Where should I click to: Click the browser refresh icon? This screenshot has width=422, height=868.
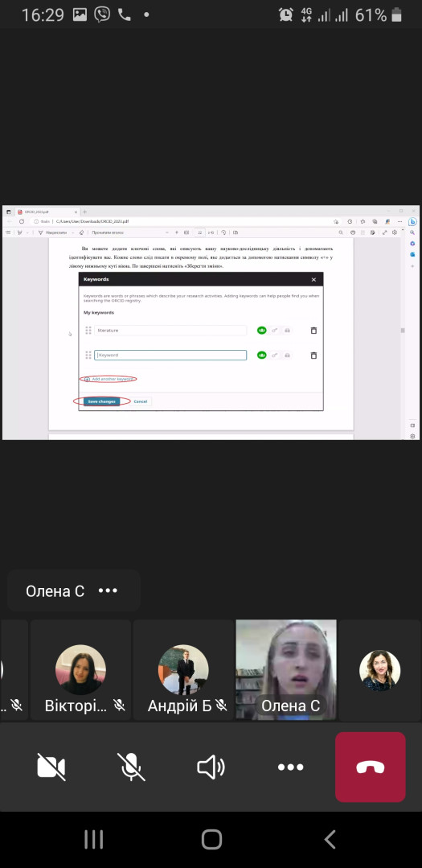(x=22, y=221)
